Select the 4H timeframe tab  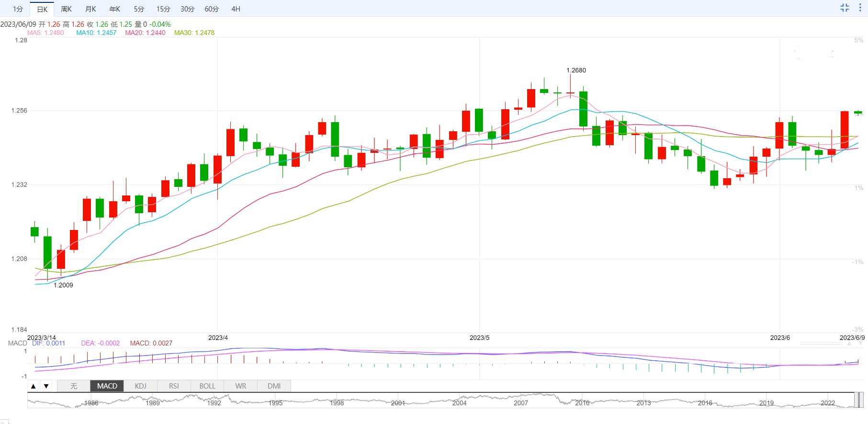(236, 9)
